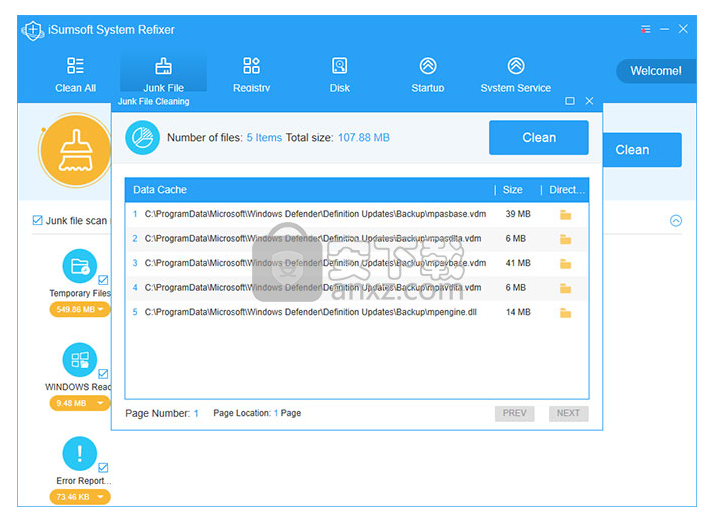Open folder for mpengine.dll row
Viewport: 720px width, 527px height.
(x=565, y=313)
